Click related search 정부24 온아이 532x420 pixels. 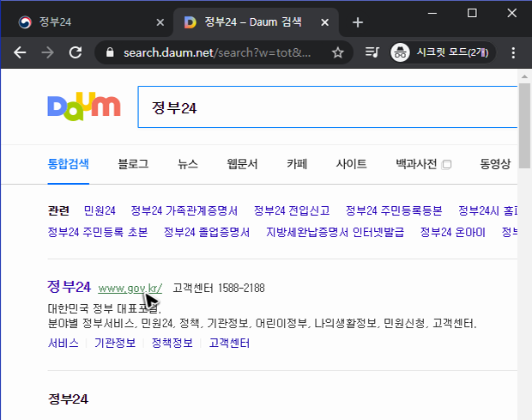point(452,232)
